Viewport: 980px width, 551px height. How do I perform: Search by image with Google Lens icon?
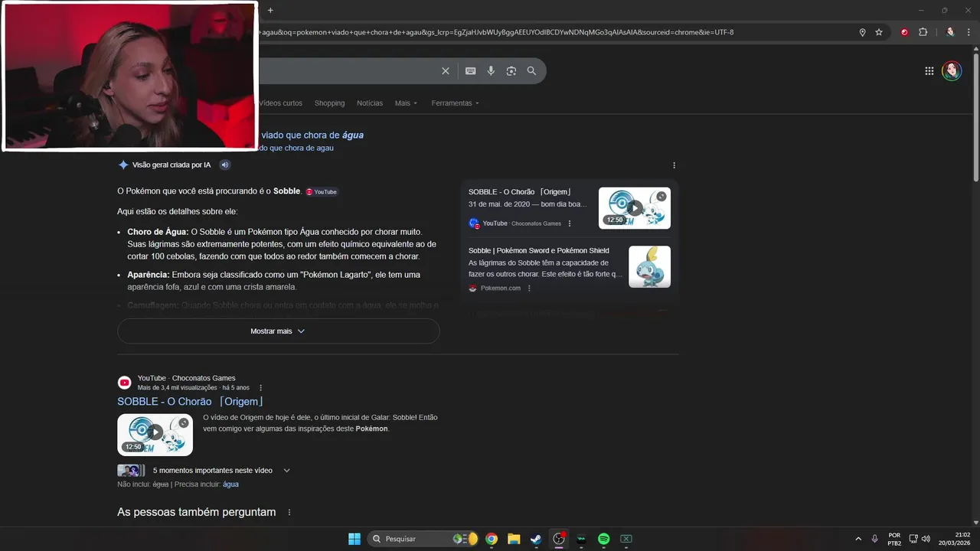(x=511, y=70)
